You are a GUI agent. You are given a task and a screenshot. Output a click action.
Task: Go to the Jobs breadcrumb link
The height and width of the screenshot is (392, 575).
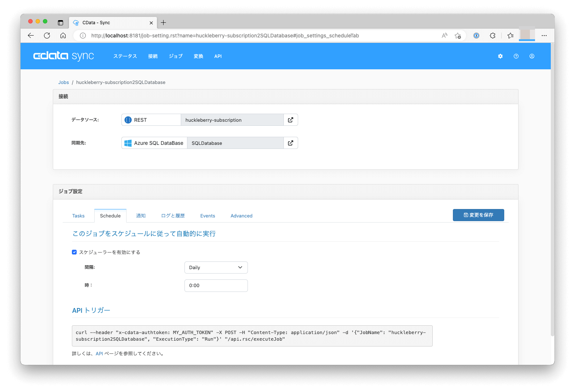(x=63, y=83)
